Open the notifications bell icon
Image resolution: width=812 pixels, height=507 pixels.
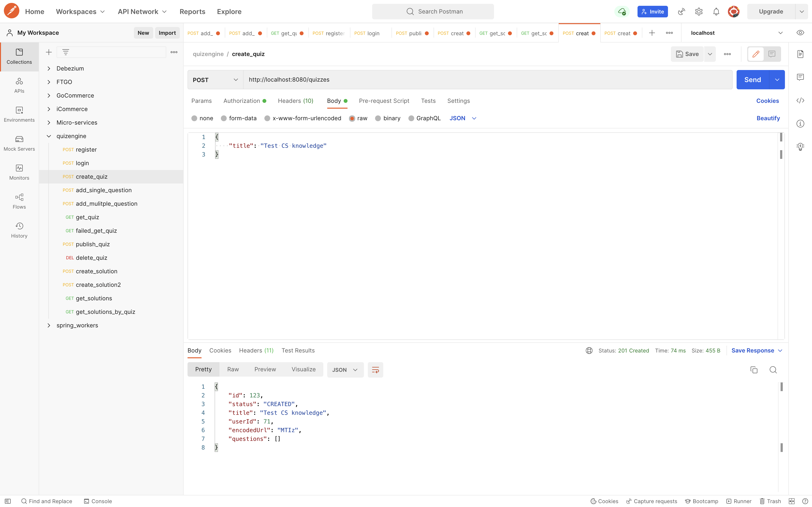pyautogui.click(x=716, y=12)
